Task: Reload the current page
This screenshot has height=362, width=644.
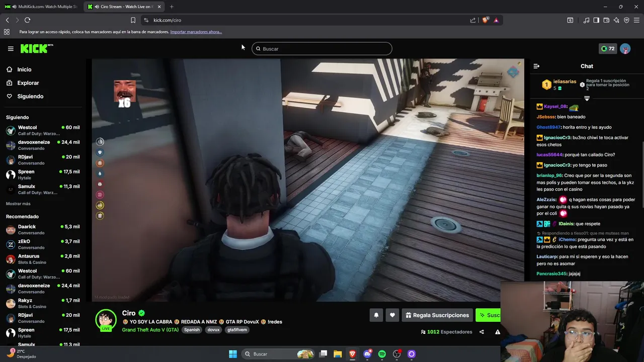Action: tap(27, 20)
